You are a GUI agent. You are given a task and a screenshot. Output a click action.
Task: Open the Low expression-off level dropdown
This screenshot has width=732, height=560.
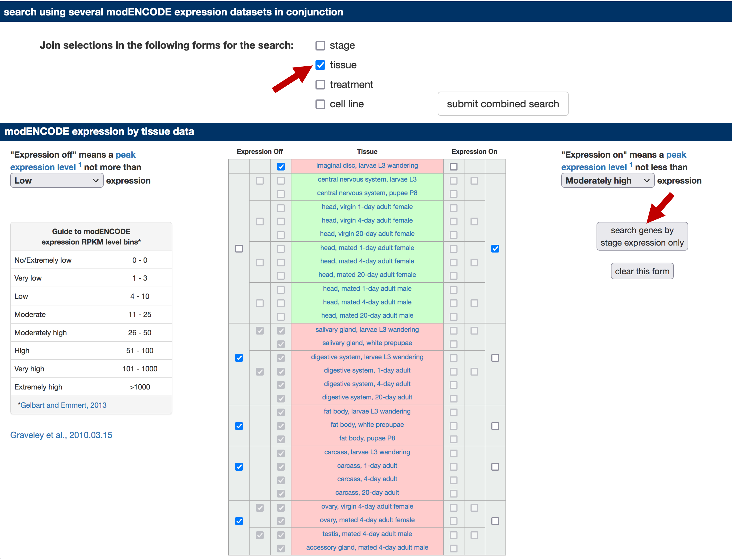(x=57, y=180)
